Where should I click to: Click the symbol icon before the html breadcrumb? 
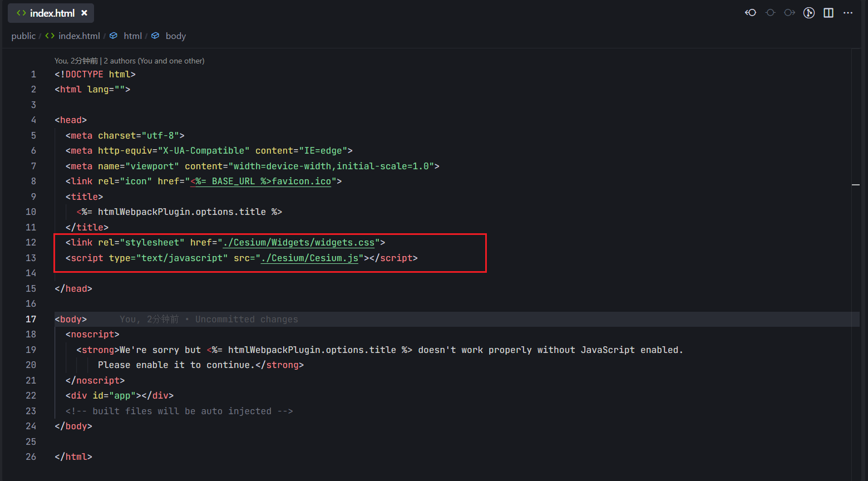coord(114,36)
